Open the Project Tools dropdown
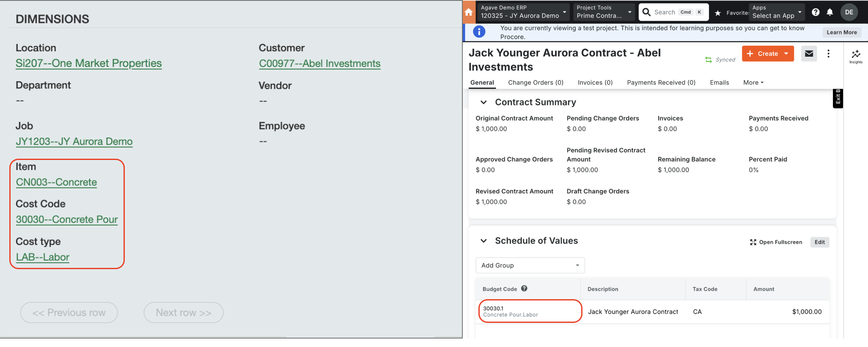 coord(604,12)
